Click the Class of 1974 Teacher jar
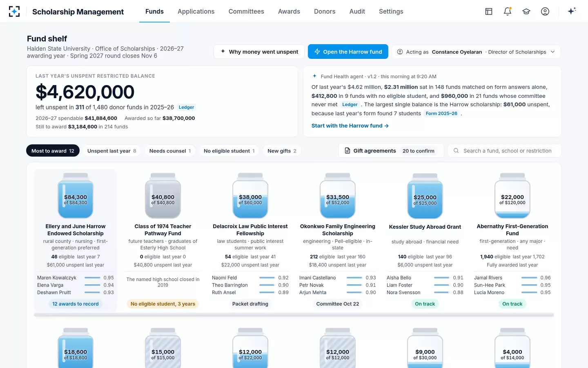The width and height of the screenshot is (588, 368). tap(163, 196)
